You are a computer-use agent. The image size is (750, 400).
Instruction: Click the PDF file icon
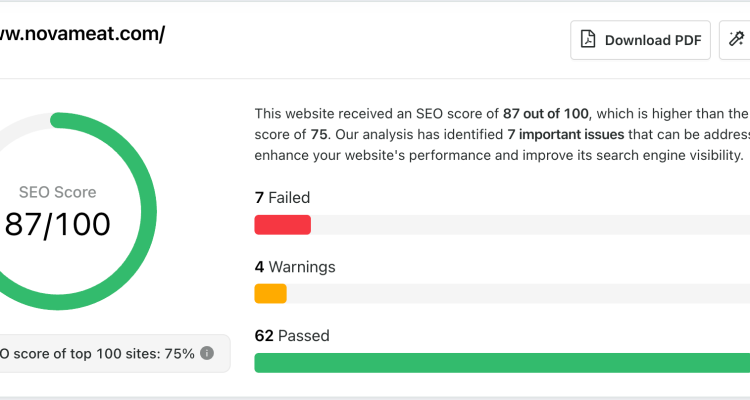pos(588,40)
